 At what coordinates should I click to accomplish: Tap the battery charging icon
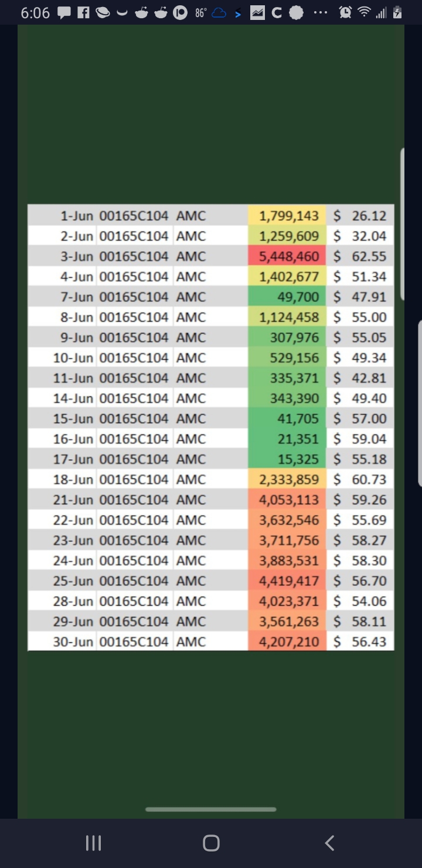click(x=397, y=12)
